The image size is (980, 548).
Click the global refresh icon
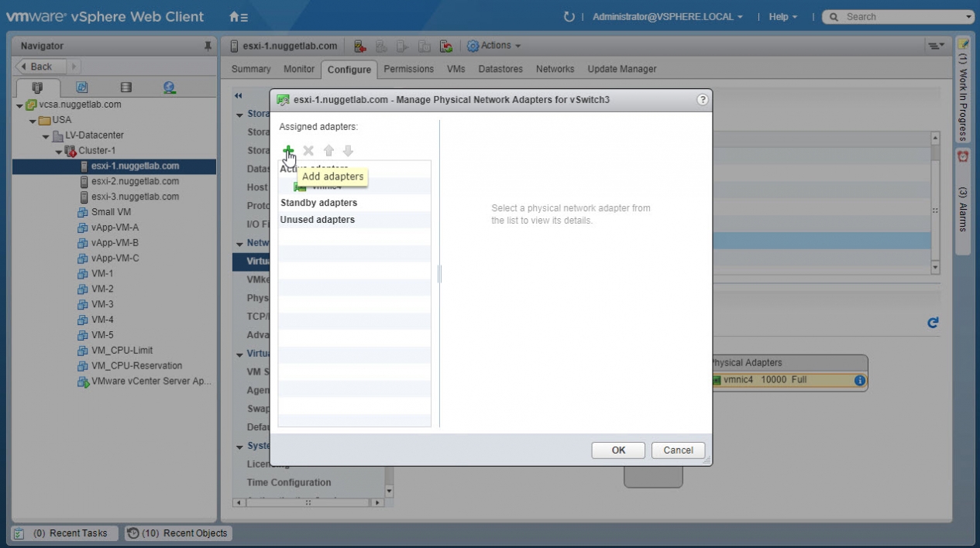tap(569, 17)
